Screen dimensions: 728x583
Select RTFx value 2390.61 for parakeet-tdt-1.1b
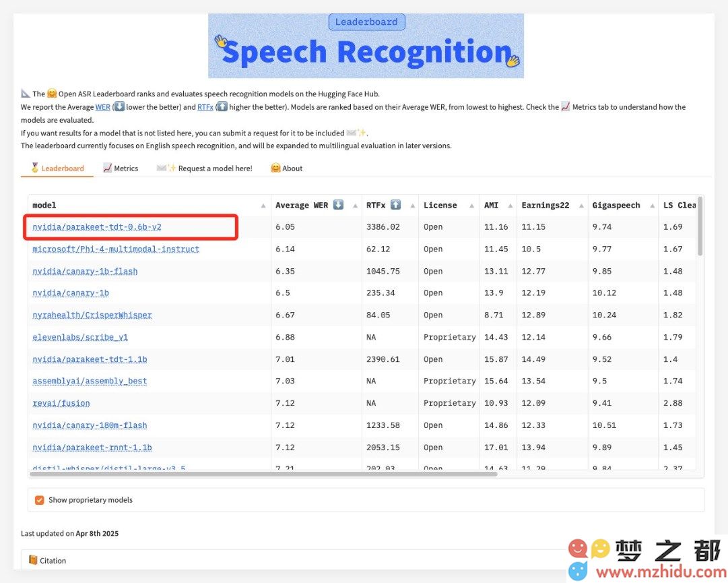(383, 359)
